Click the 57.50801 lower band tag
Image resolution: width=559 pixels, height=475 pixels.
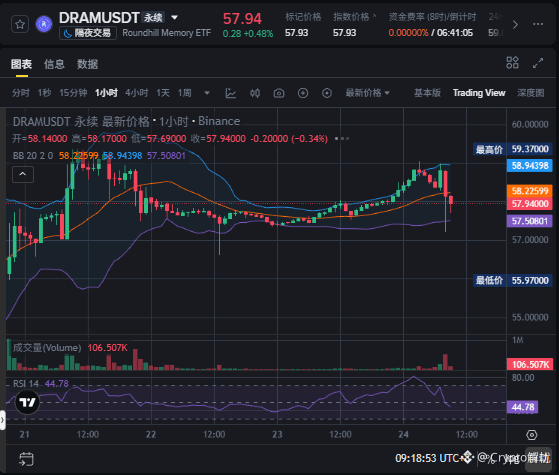pos(530,221)
